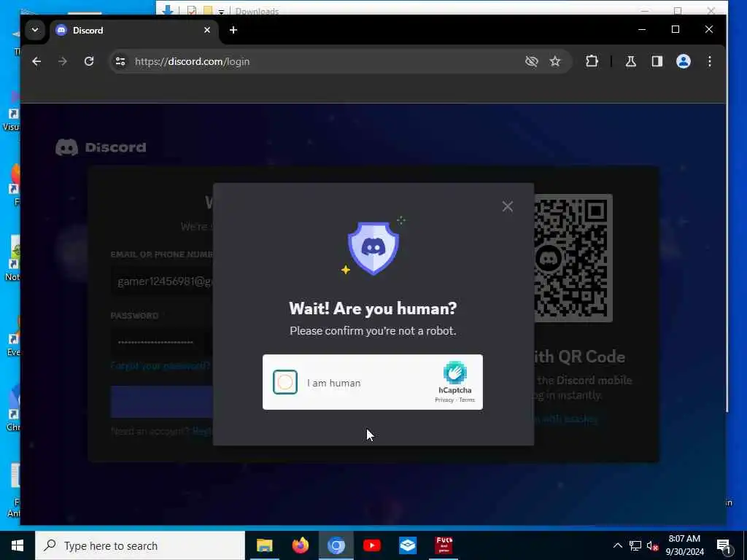Open the Extensions puzzle icon
The width and height of the screenshot is (747, 560).
pos(592,61)
